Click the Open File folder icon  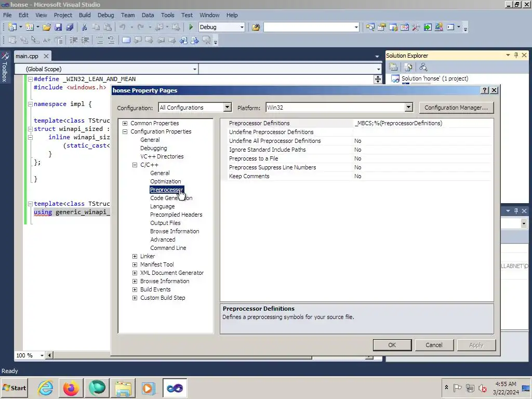[47, 27]
